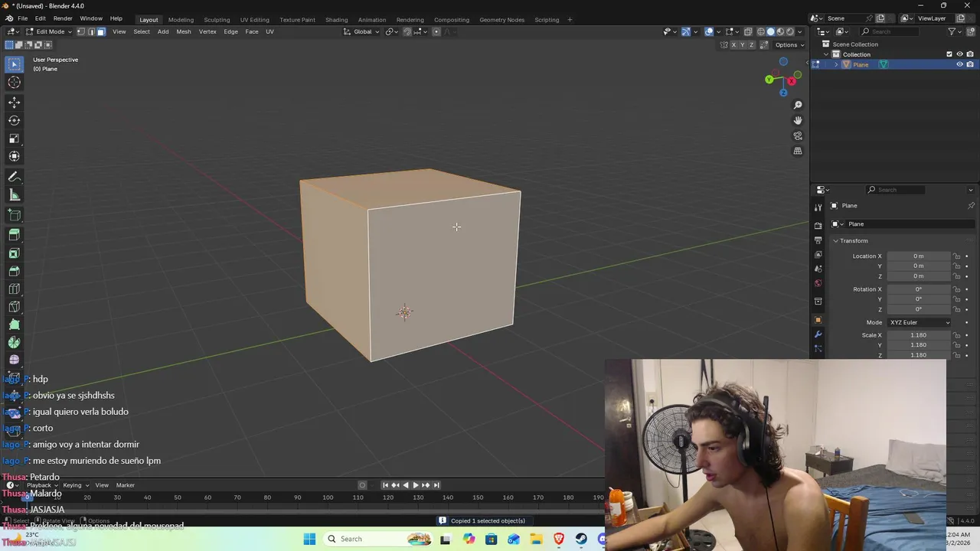The width and height of the screenshot is (980, 551).
Task: Open the outliner filter dropdown
Action: [x=954, y=31]
